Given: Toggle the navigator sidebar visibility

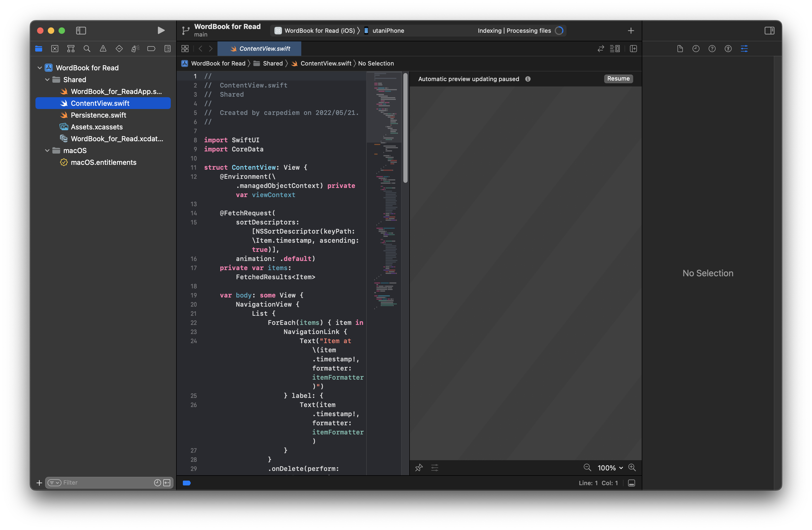Looking at the screenshot, I should [81, 31].
